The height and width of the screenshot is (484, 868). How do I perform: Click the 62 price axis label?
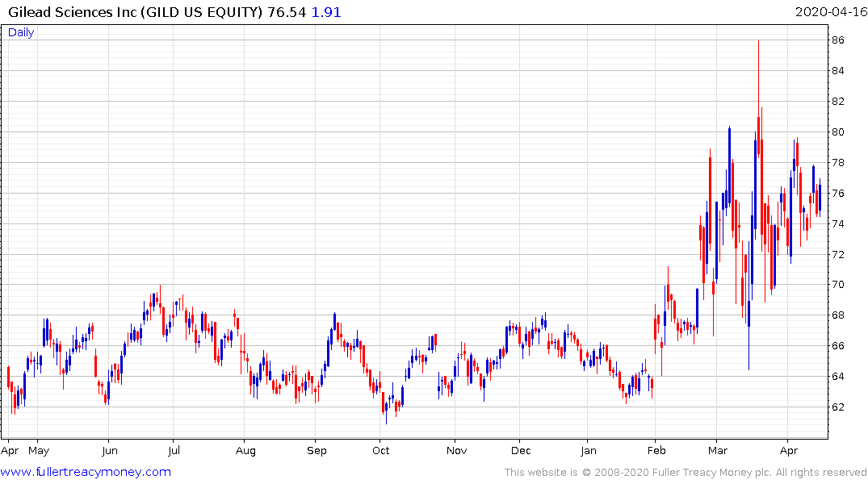pyautogui.click(x=837, y=407)
